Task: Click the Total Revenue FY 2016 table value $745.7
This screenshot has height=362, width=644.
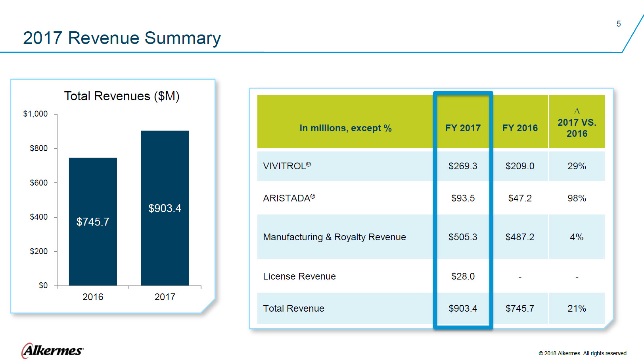Action: 520,308
